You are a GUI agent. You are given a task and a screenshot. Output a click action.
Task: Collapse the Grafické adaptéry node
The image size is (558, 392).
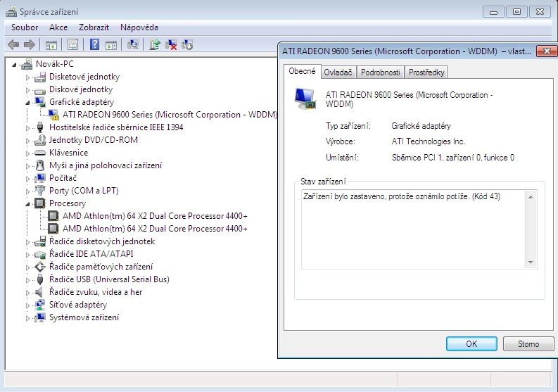click(27, 103)
